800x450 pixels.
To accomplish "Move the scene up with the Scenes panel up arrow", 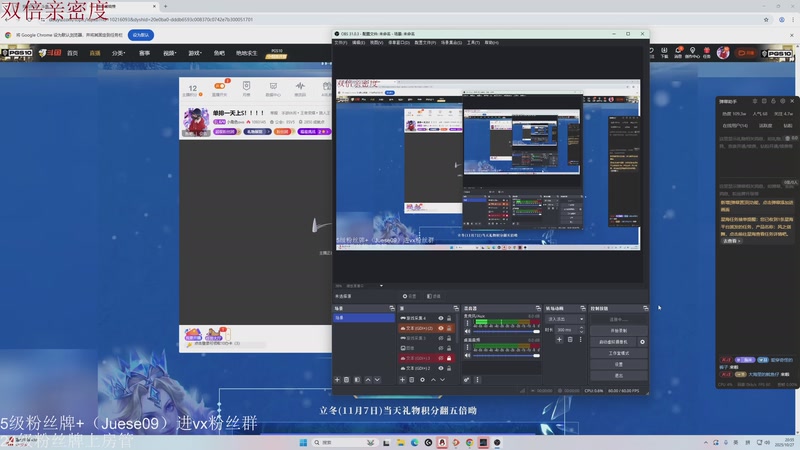I will (x=368, y=380).
